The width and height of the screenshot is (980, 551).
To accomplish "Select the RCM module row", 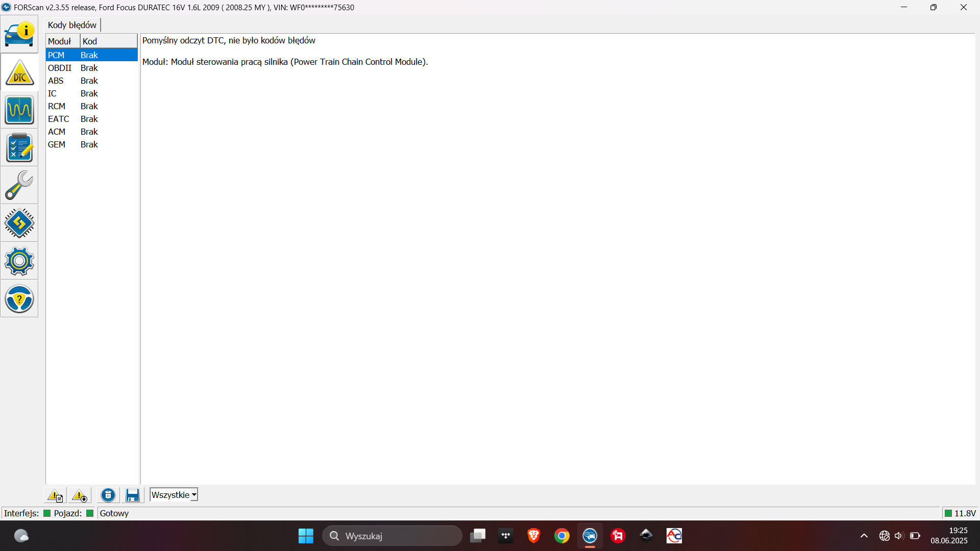I will tap(92, 106).
